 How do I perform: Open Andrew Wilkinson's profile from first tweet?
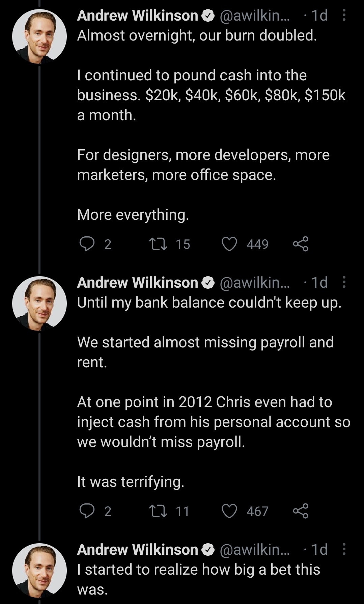coord(138,16)
